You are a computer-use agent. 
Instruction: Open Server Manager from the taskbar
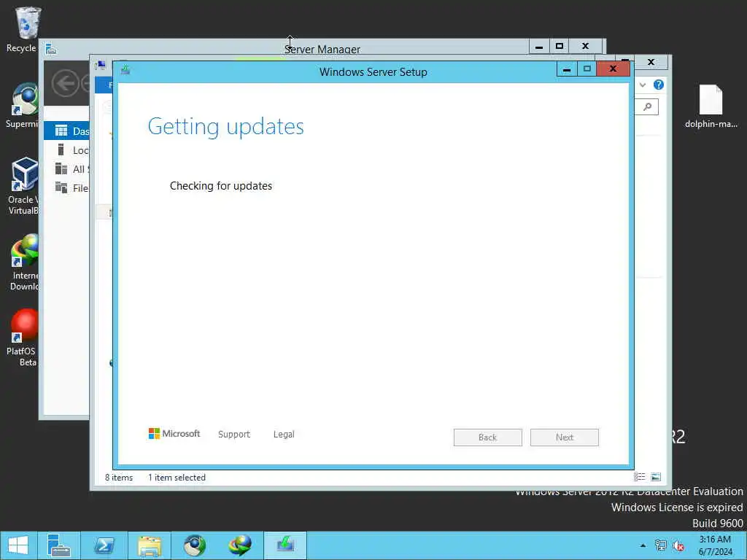pos(58,545)
